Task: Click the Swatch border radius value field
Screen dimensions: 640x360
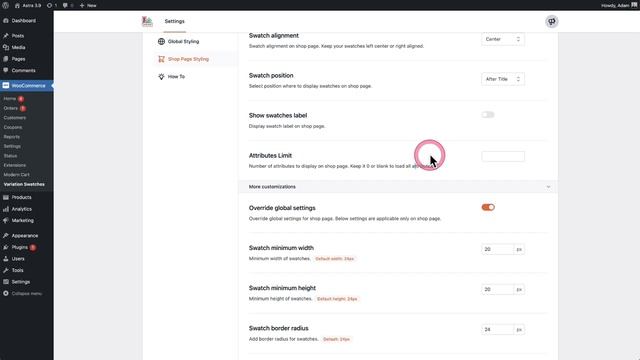Action: [x=497, y=329]
